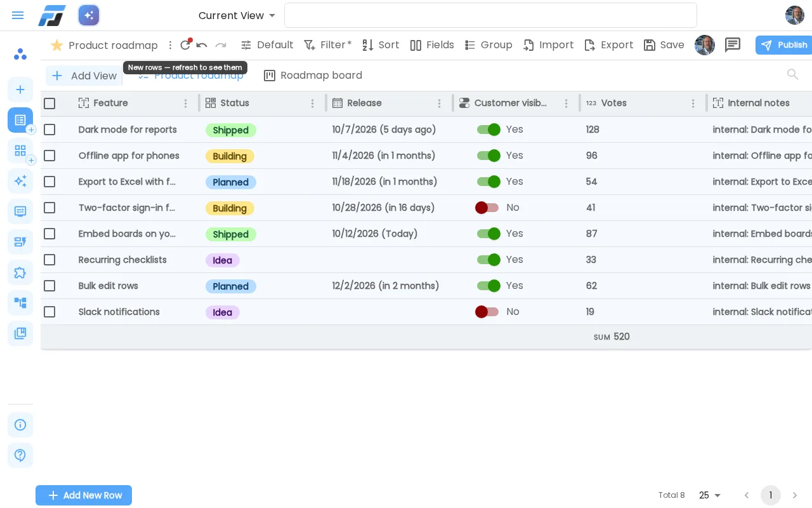
Task: Toggle customer visibility for Two-factor sign-in row
Action: 487,208
